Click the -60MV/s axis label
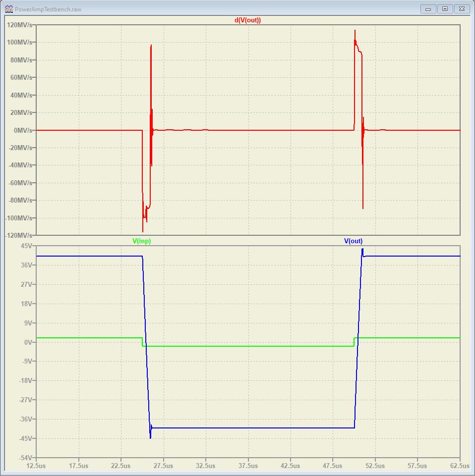The image size is (475, 476). pyautogui.click(x=20, y=183)
